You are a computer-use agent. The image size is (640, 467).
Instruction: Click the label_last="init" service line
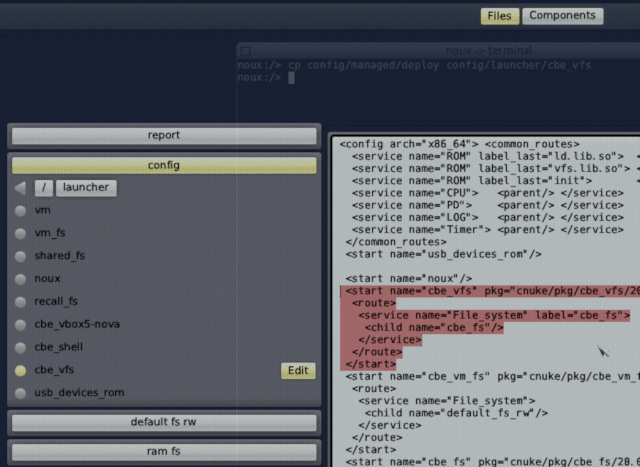pyautogui.click(x=472, y=181)
